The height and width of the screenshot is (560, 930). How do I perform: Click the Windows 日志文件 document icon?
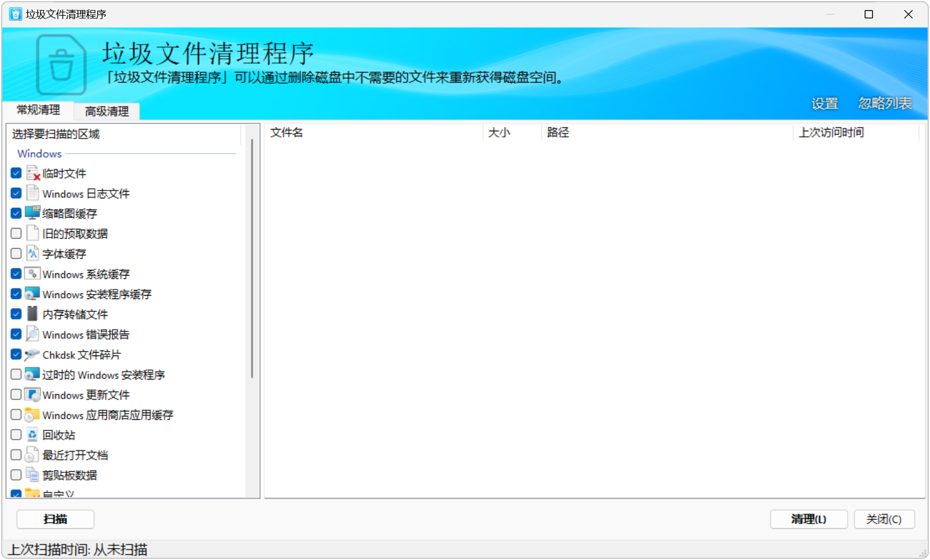33,193
